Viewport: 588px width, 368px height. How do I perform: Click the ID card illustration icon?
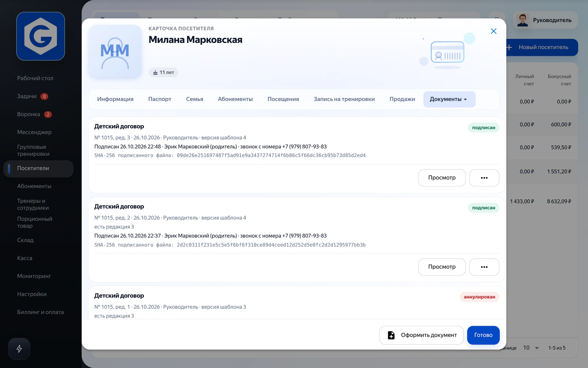tap(448, 52)
